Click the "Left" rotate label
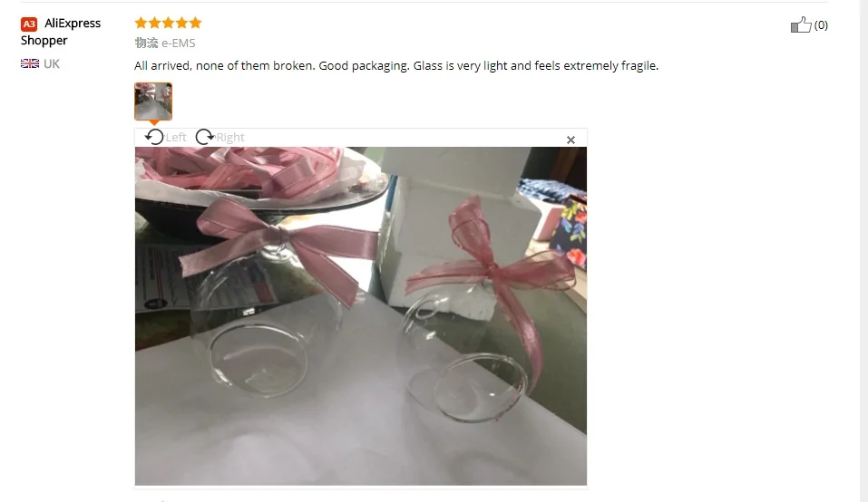 (x=176, y=137)
